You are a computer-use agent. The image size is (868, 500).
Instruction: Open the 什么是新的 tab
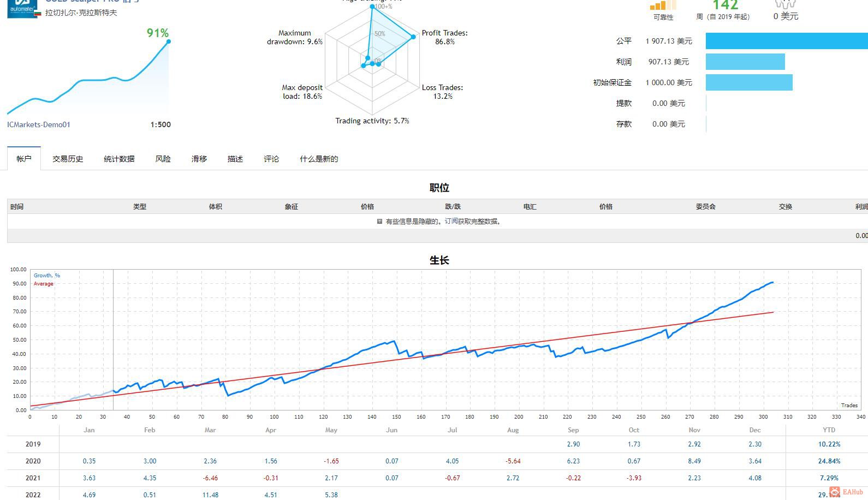319,159
